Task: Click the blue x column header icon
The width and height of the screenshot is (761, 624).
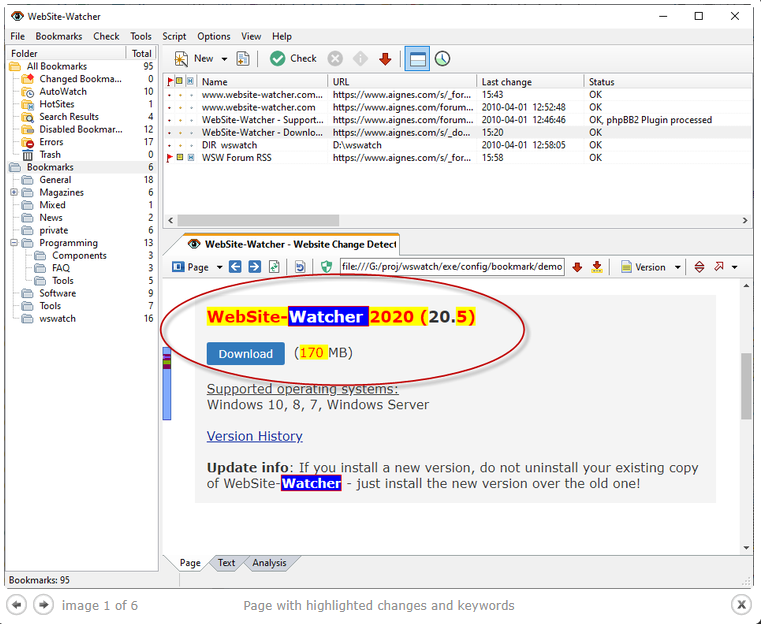Action: [x=191, y=81]
